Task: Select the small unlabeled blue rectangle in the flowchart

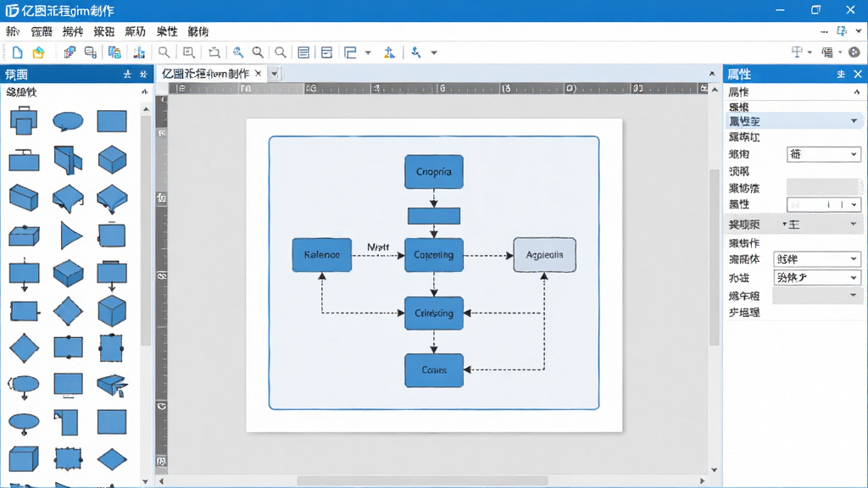Action: (434, 216)
